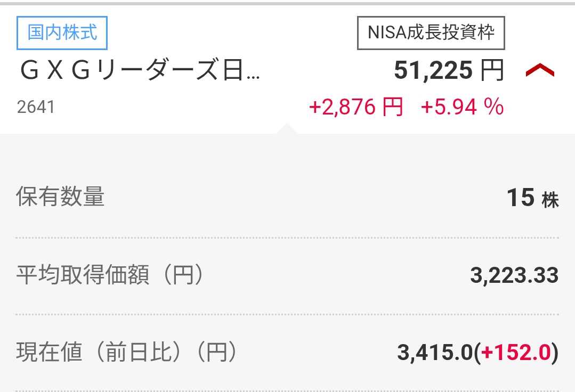The image size is (575, 392).
Task: Select the dotted divider below 平均取得価額 row
Action: tap(288, 314)
